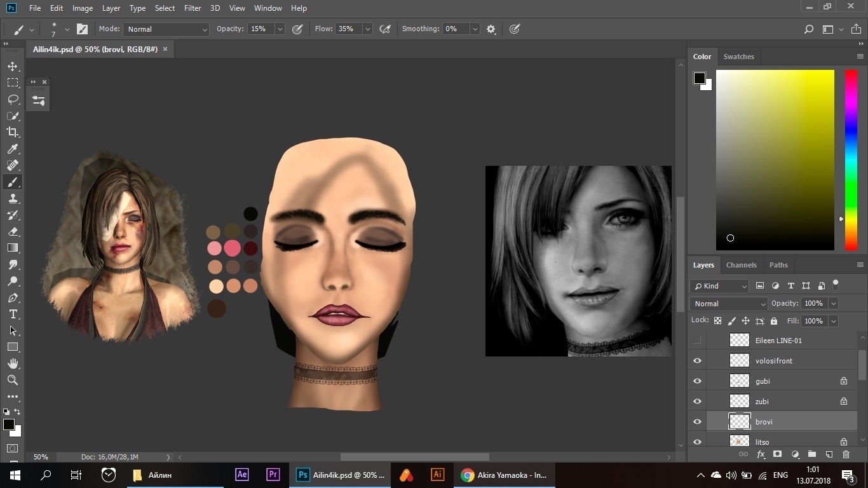The width and height of the screenshot is (868, 488).
Task: Open Adobe Premiere Pro from taskbar
Action: coord(273,475)
